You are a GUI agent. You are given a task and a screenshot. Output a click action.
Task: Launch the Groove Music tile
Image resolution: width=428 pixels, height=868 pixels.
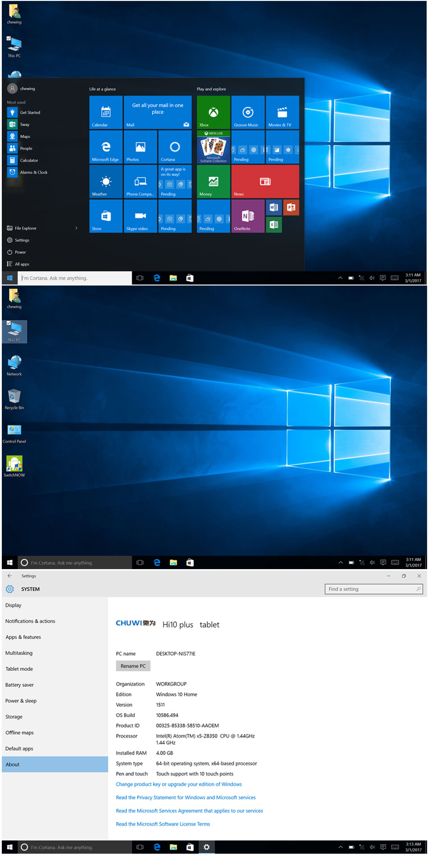tap(247, 112)
